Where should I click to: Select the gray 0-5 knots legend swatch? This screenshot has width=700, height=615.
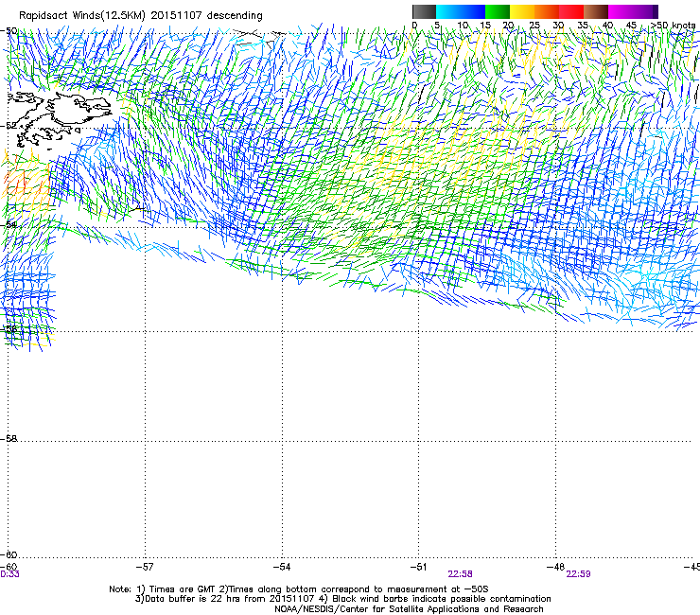[424, 11]
